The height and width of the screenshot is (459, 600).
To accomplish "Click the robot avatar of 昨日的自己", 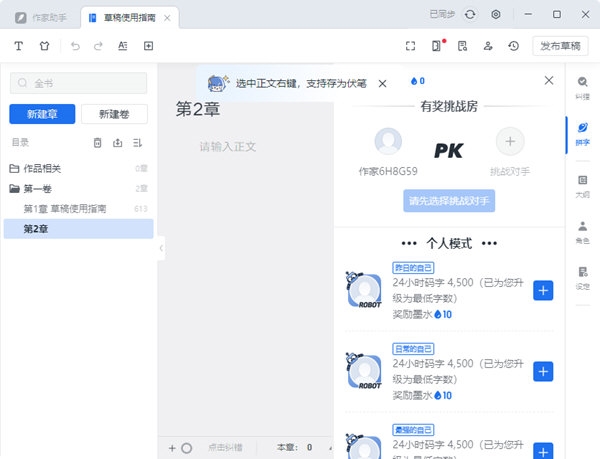I will pos(364,290).
